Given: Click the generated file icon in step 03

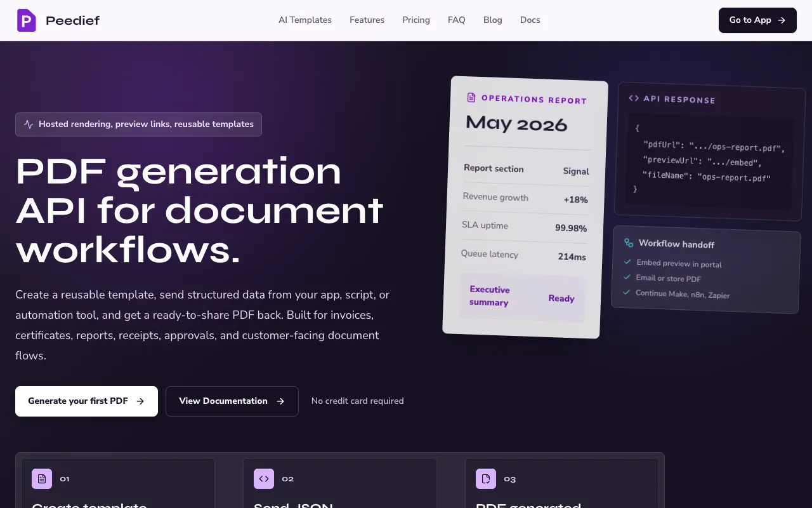Looking at the screenshot, I should (x=486, y=479).
